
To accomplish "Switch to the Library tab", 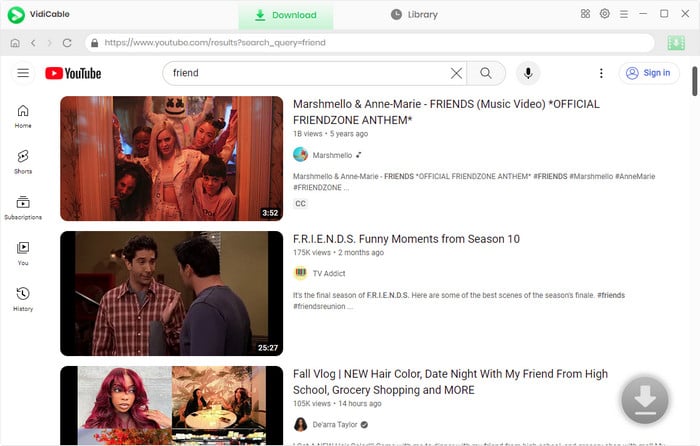I will coord(414,15).
